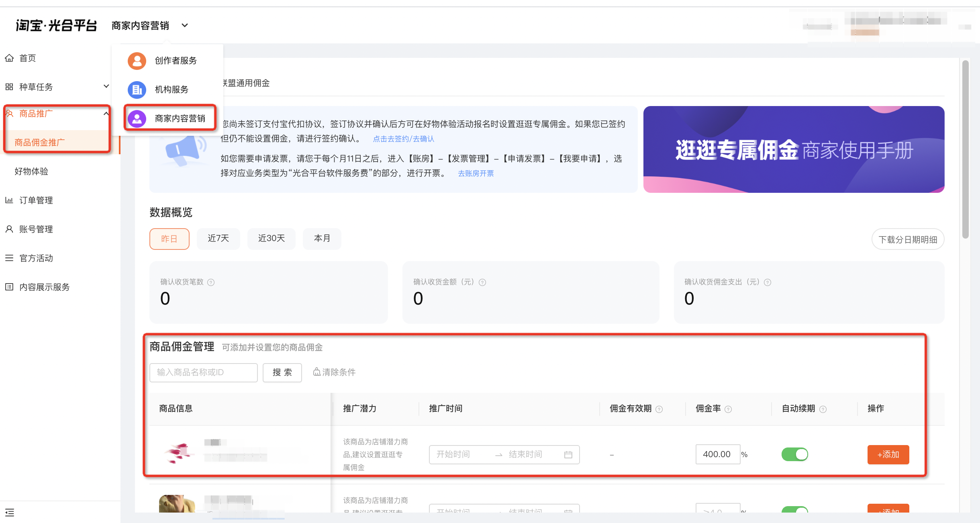Edit the 400.00 commission rate field
Image resolution: width=980 pixels, height=523 pixels.
tap(718, 454)
